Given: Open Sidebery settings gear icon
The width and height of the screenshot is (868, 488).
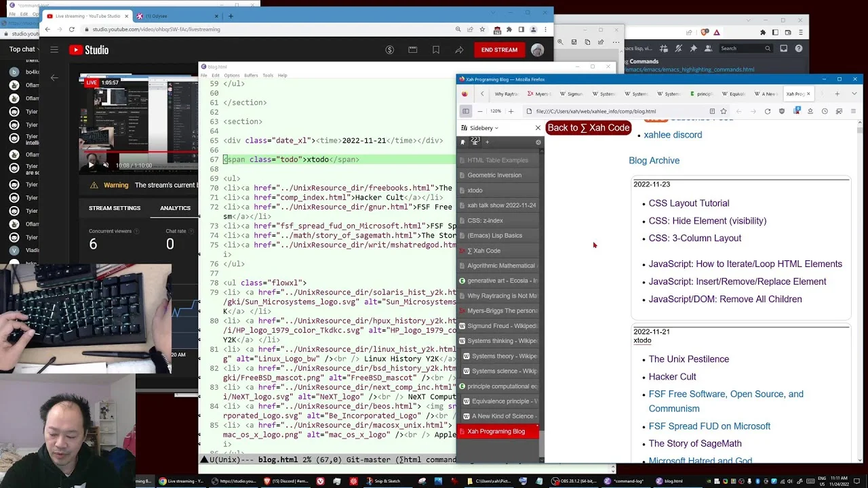Looking at the screenshot, I should coord(538,142).
